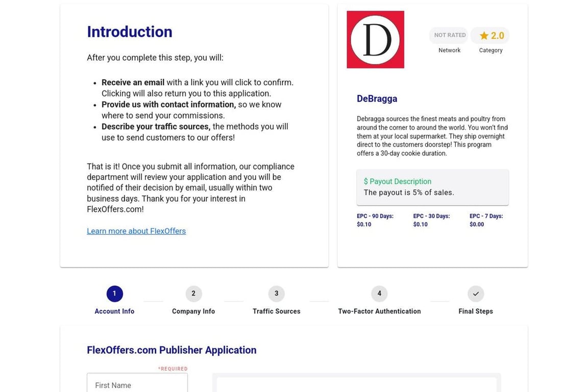The image size is (588, 392).
Task: Click the EPC - 90 Days value
Action: pos(364,224)
